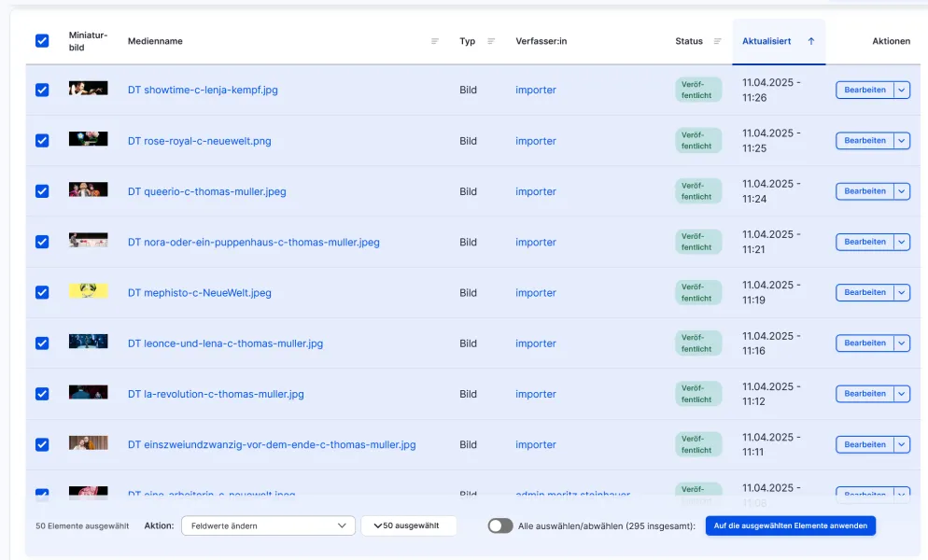Uncheck the einszweiundzwanzig-vor-dem-ende row checkbox

pyautogui.click(x=42, y=444)
